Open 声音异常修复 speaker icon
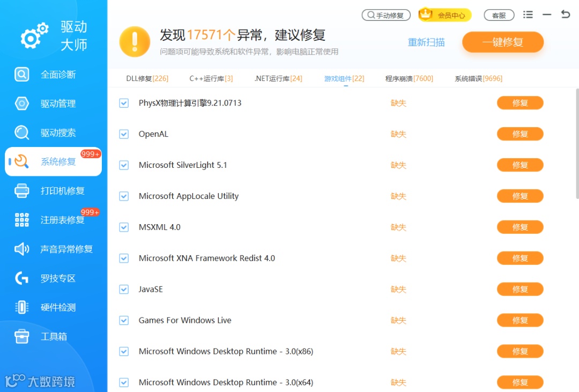This screenshot has width=579, height=392. tap(22, 249)
